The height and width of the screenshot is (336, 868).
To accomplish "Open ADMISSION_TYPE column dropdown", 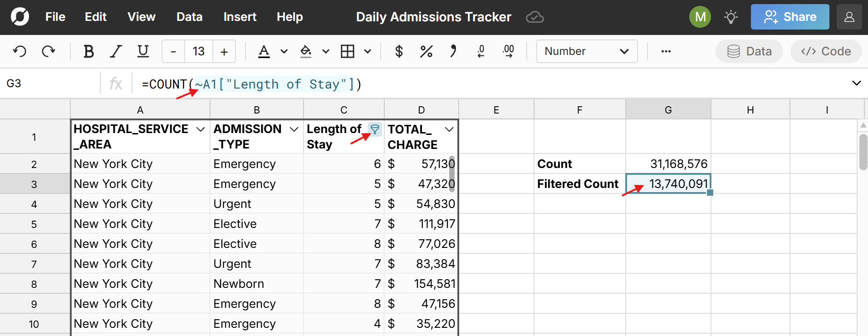I will tap(294, 129).
